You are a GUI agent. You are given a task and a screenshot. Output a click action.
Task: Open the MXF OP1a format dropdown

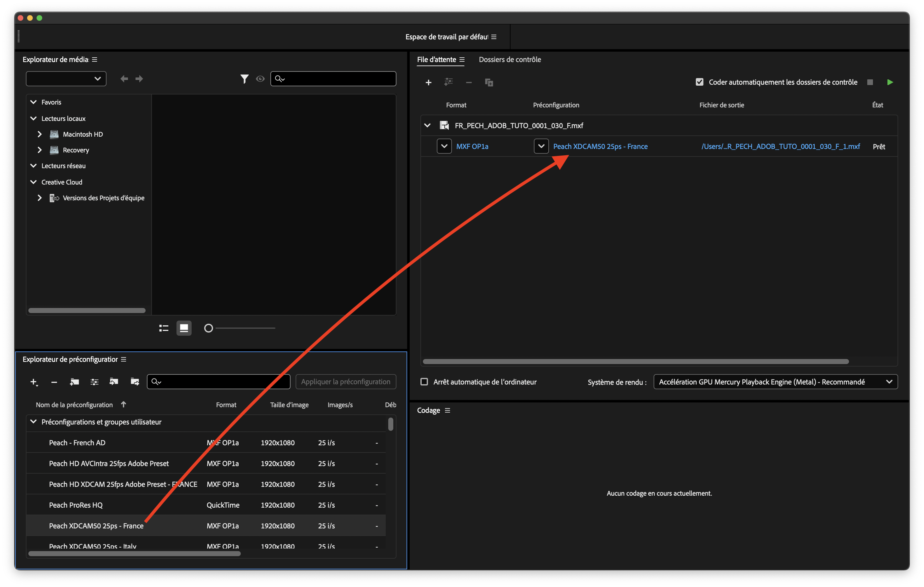(x=444, y=146)
